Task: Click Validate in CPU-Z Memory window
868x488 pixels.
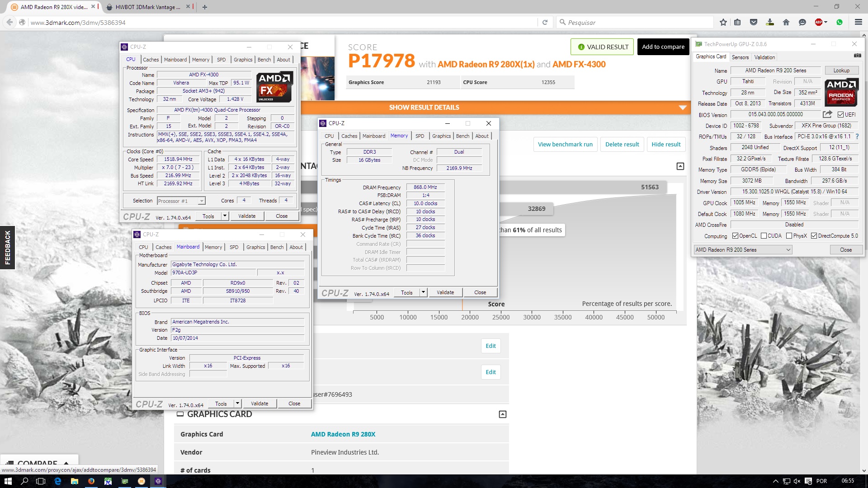Action: coord(445,292)
